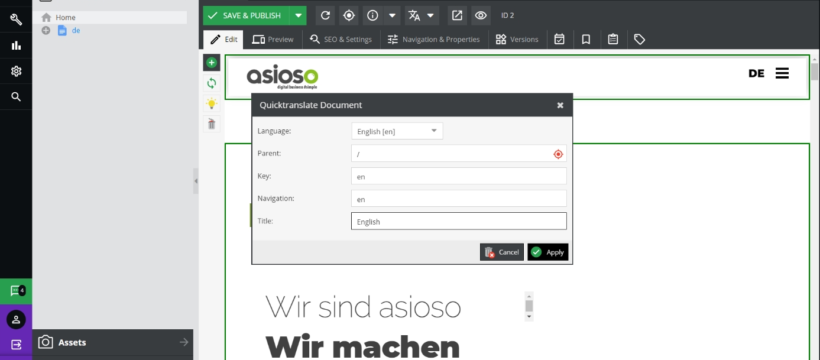Open the tags tab icon
The height and width of the screenshot is (360, 820).
(x=639, y=39)
